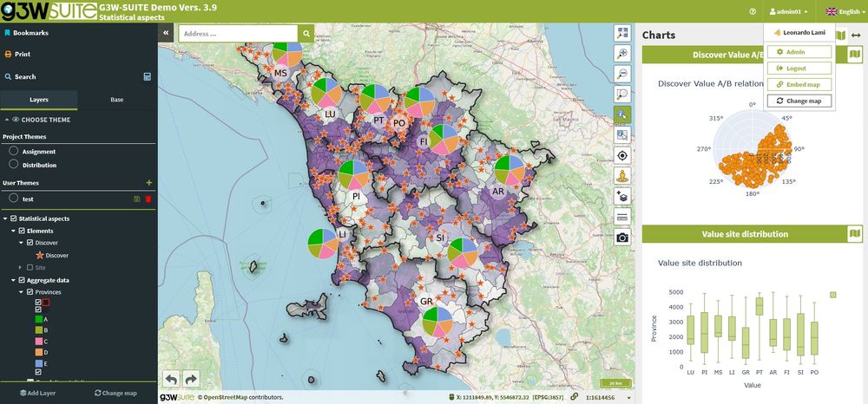Check the Site layer checkbox
Viewport: 868px width, 404px height.
click(30, 268)
